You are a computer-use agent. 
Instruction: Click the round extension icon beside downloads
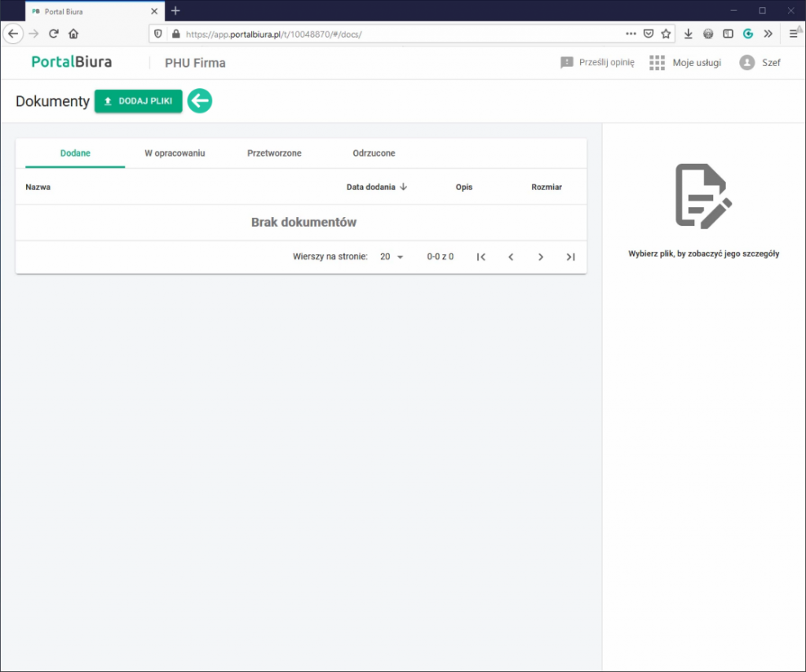pos(708,34)
